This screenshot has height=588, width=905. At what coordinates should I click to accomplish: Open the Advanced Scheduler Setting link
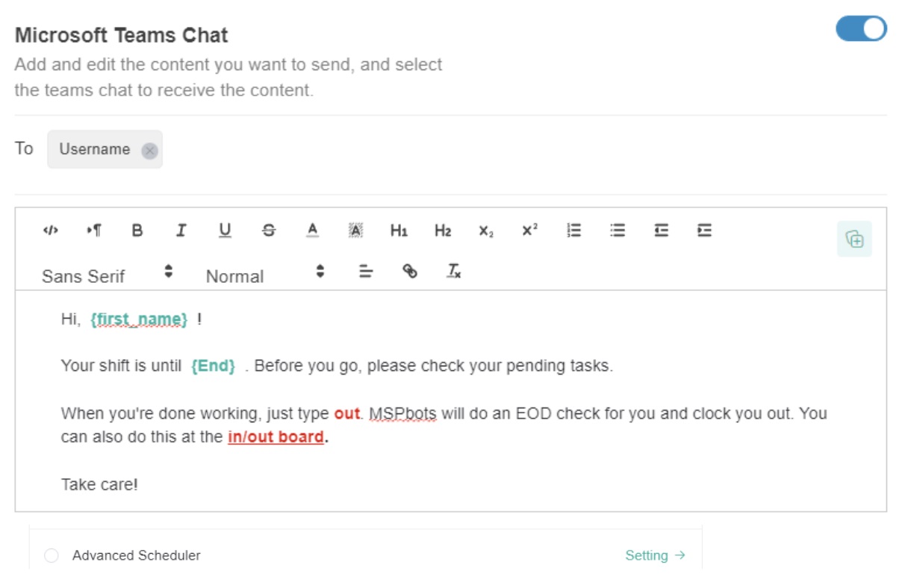[x=654, y=555]
